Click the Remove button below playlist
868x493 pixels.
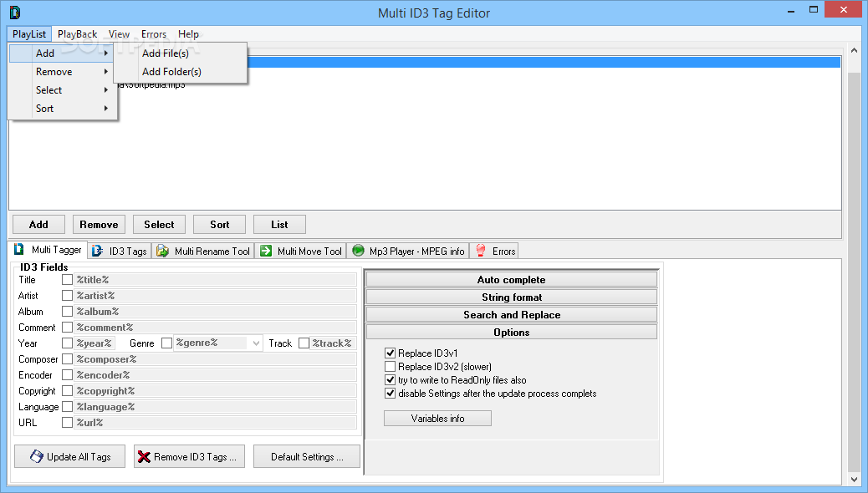point(99,225)
